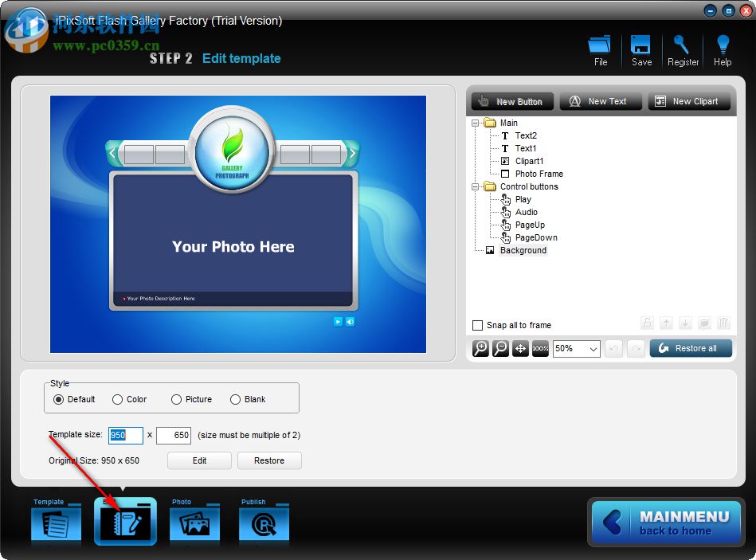
Task: Select the Zoom Out tool
Action: (499, 348)
